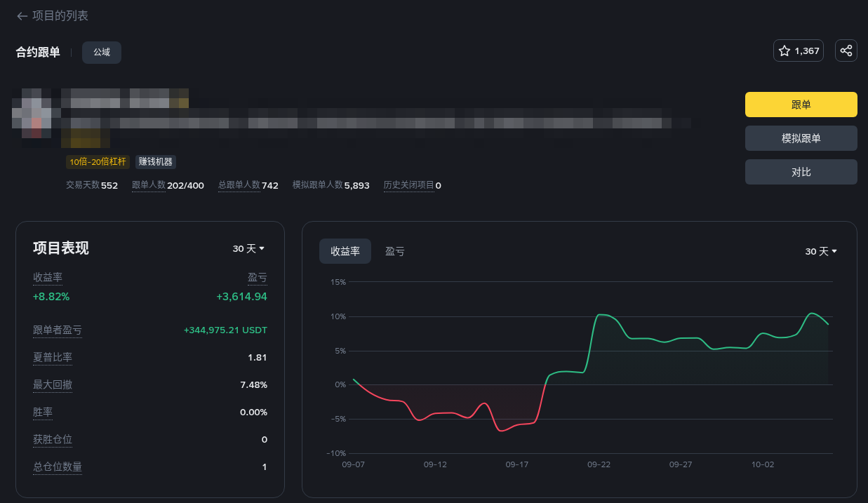The image size is (868, 503).
Task: Open the 项目表现 30 天 period dropdown
Action: click(249, 248)
